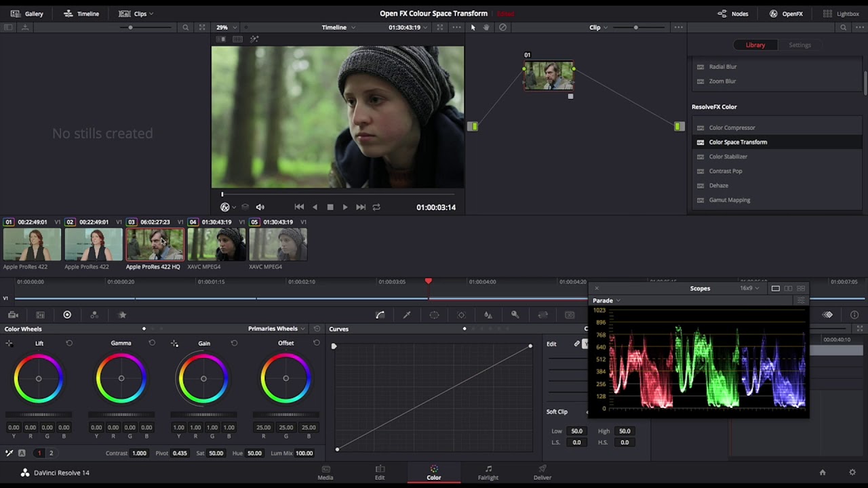Screen dimensions: 868x488
Task: Toggle loop playback in viewer
Action: click(x=376, y=207)
